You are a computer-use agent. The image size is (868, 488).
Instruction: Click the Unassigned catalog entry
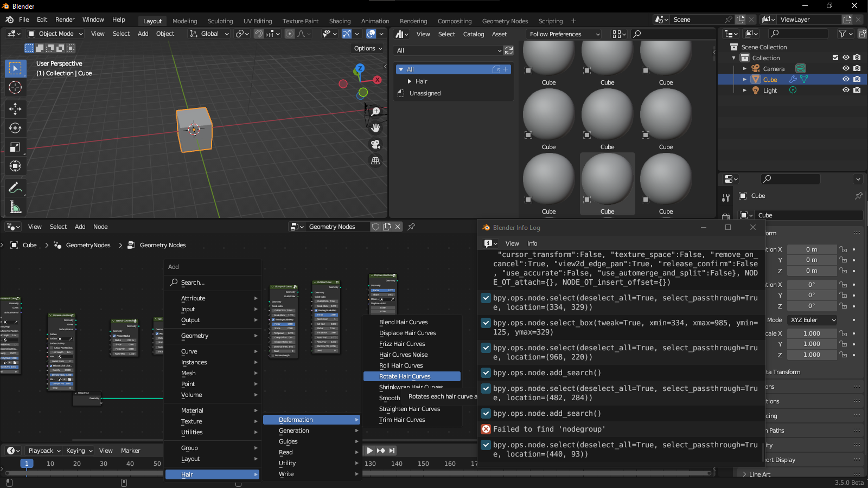(425, 93)
